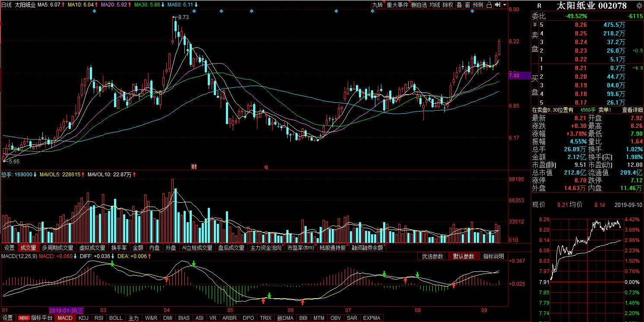Select the ASI indicator tab
The image size is (644, 322).
(200, 318)
